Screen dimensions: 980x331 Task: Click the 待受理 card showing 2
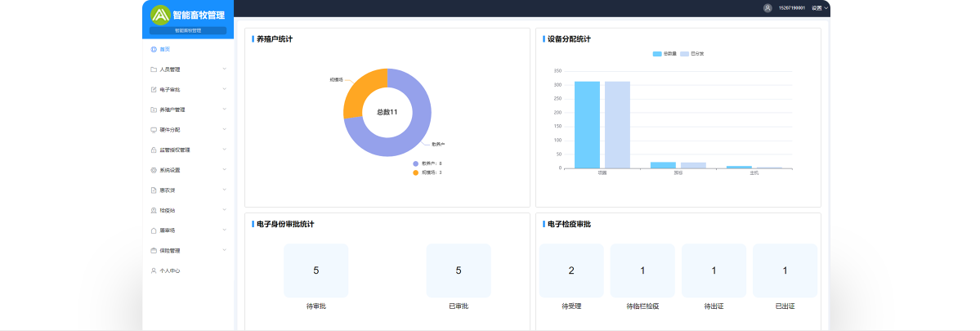point(571,271)
